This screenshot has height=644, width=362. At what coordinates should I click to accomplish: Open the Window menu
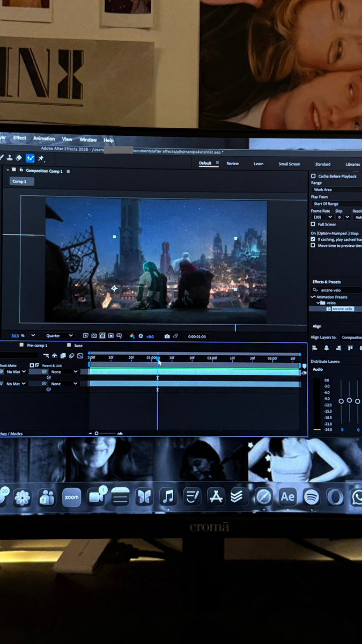tap(88, 140)
